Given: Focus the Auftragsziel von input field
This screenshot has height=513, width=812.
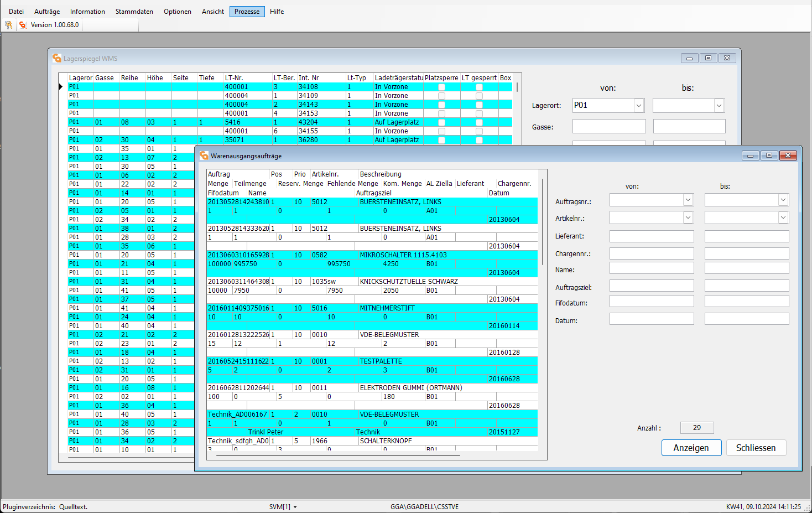Looking at the screenshot, I should click(652, 286).
